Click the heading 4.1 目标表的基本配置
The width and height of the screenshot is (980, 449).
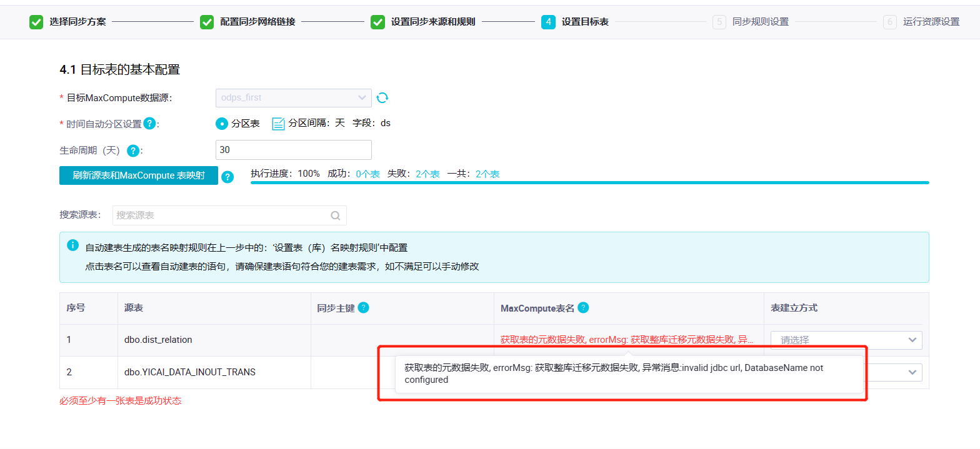119,69
